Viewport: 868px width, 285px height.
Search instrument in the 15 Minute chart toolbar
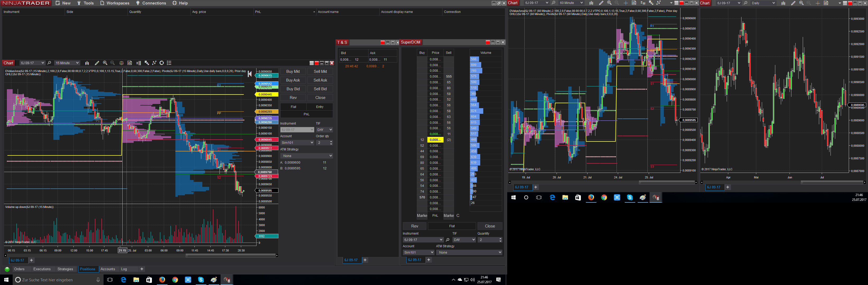click(49, 63)
